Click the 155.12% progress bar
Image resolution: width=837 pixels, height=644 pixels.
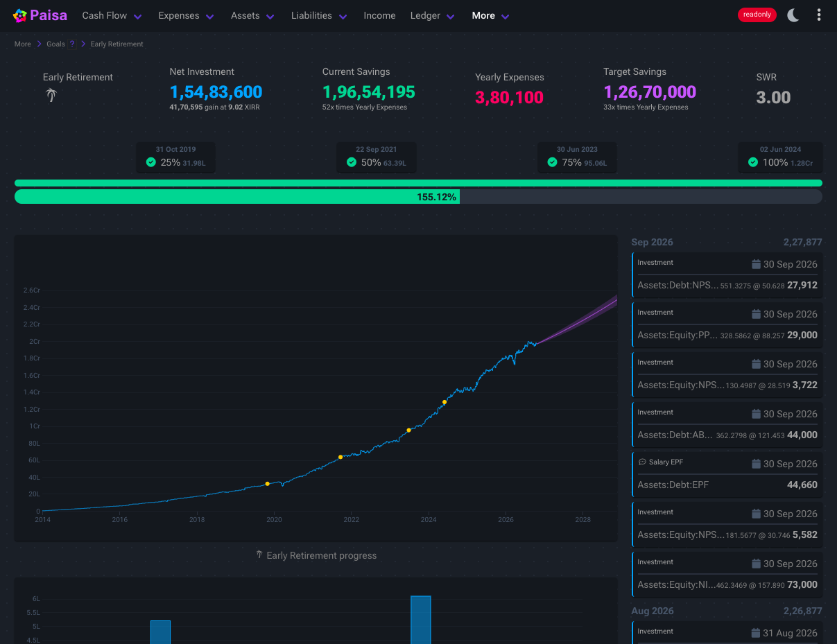click(418, 197)
